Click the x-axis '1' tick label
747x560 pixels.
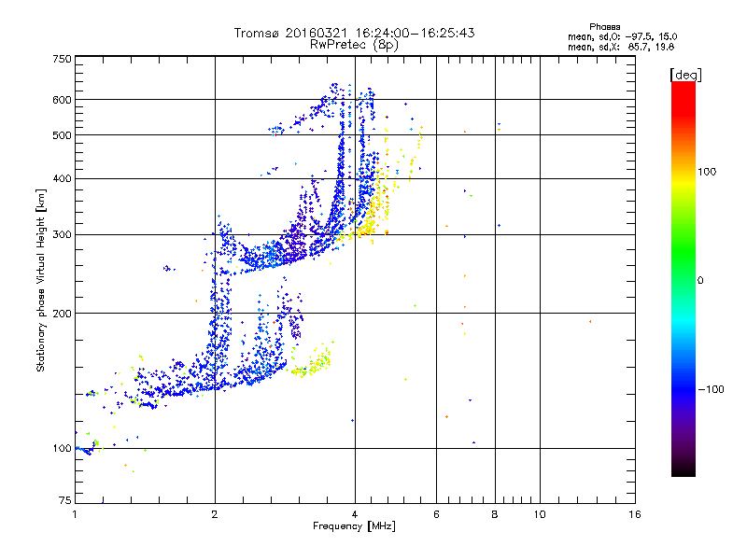[x=75, y=514]
